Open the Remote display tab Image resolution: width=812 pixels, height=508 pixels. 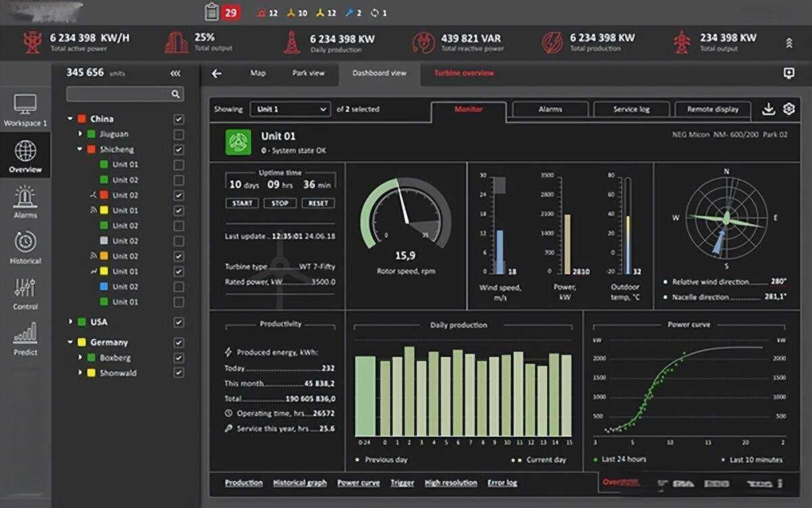coord(713,109)
